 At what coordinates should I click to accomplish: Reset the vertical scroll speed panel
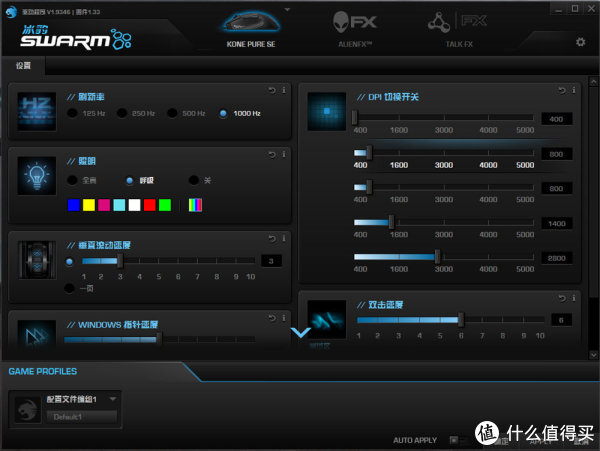(x=272, y=238)
